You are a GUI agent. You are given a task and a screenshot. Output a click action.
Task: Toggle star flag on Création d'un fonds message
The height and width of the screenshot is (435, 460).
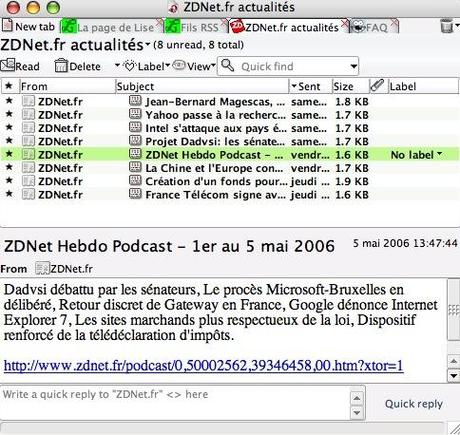coord(9,180)
